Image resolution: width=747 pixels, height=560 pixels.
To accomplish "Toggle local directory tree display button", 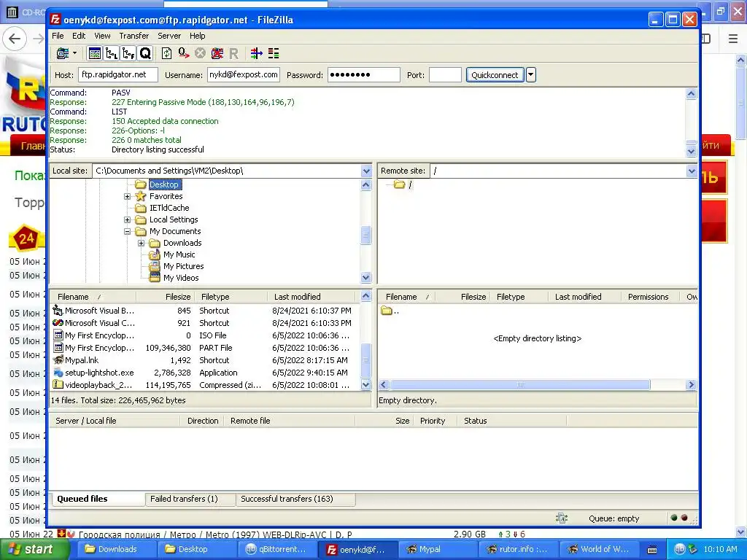I will coord(112,53).
